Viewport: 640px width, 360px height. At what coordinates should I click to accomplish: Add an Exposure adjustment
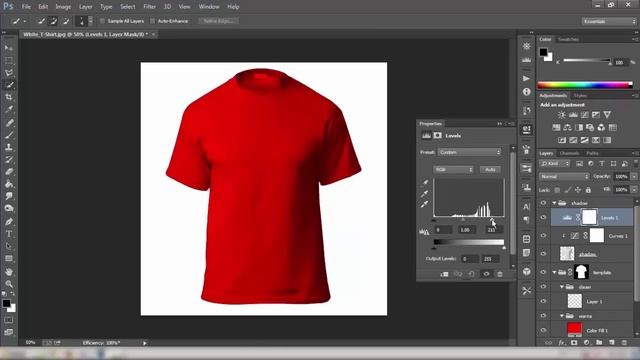click(x=596, y=115)
